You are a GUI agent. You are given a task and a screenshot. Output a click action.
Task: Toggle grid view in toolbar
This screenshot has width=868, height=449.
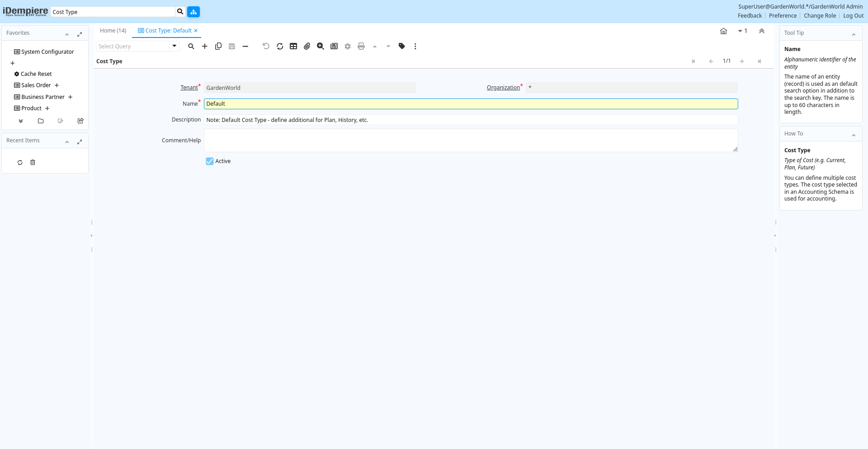pyautogui.click(x=293, y=46)
